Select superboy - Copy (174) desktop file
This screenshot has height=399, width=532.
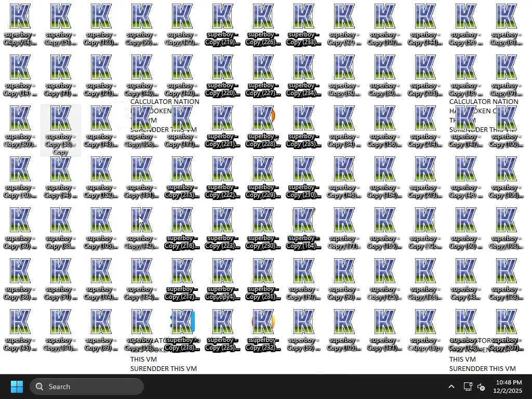coord(101,279)
